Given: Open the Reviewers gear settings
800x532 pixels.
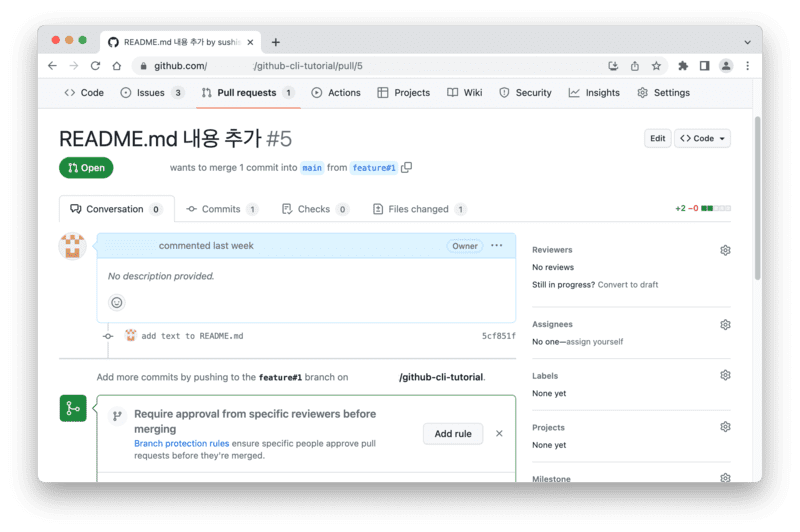Looking at the screenshot, I should click(725, 250).
